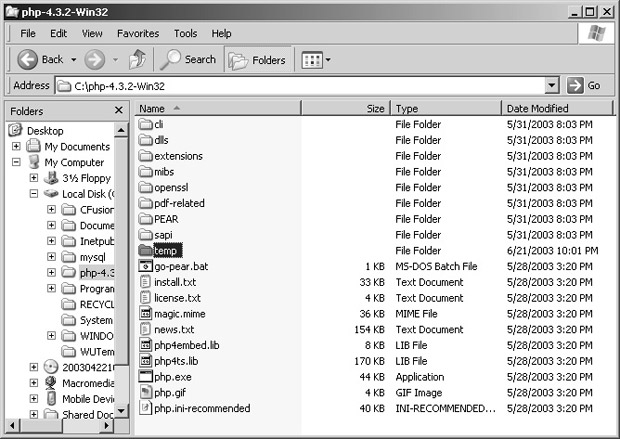The height and width of the screenshot is (439, 620).
Task: Close the Folders pane with its X
Action: tap(119, 110)
